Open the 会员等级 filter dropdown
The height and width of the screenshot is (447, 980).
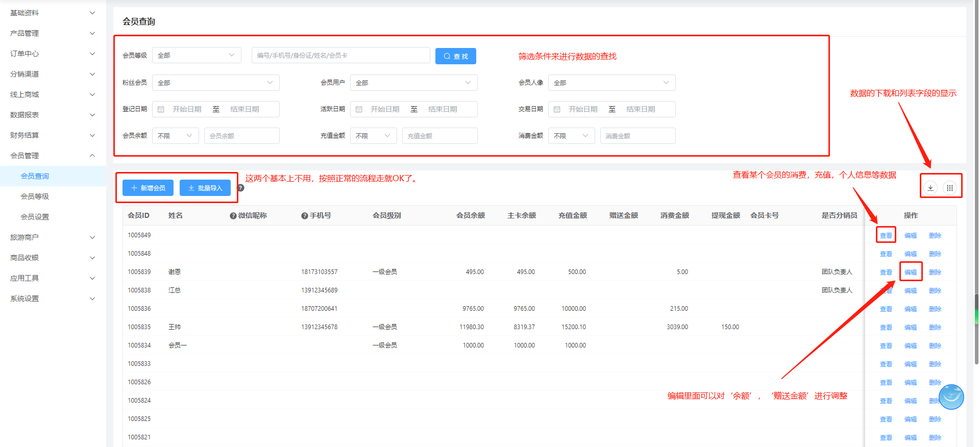coord(197,55)
